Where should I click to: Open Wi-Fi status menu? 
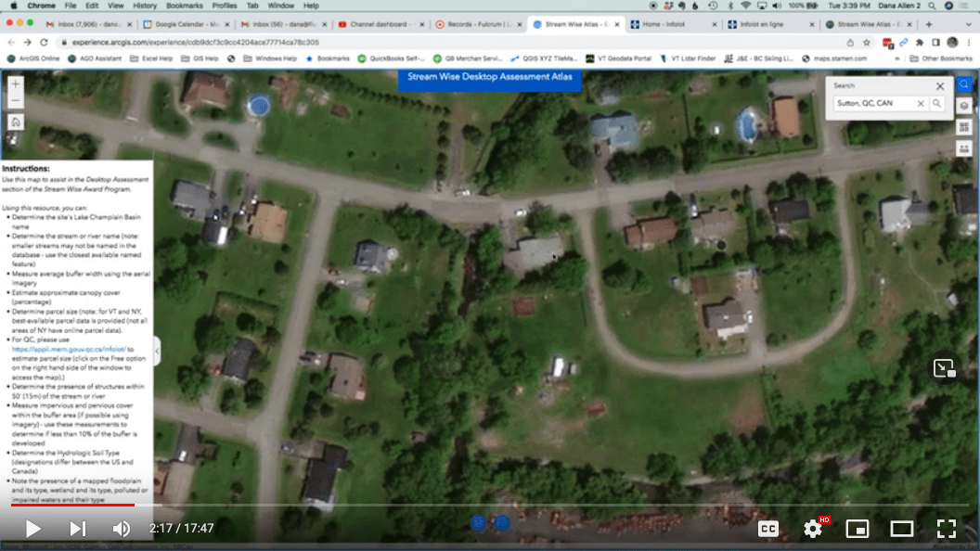click(x=745, y=6)
